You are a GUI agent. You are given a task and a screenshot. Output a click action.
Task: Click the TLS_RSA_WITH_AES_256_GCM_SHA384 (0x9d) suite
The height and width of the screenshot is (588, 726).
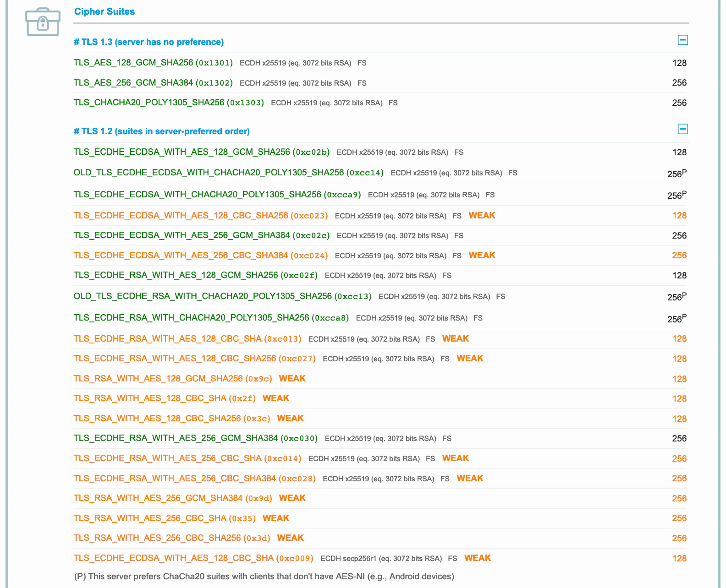173,498
